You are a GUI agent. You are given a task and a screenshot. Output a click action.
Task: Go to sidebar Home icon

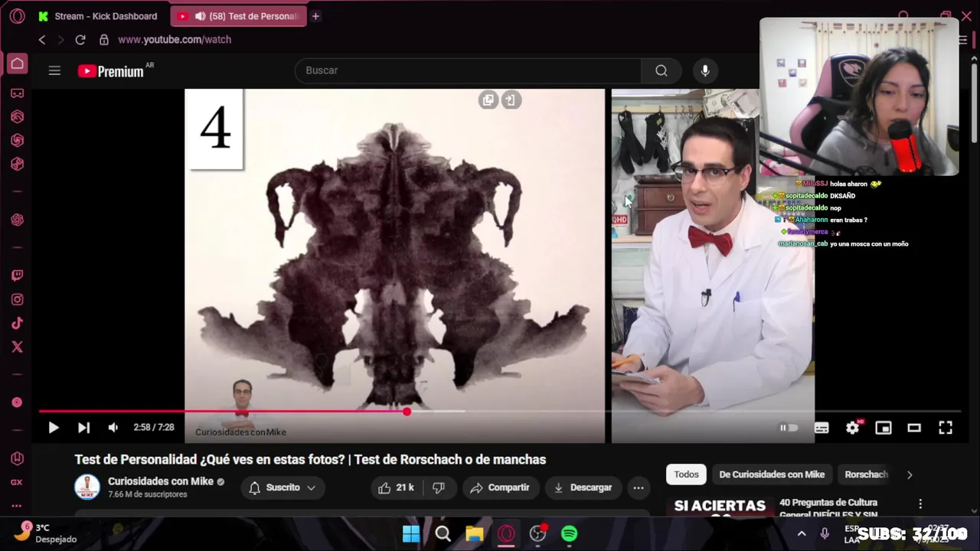[x=17, y=64]
